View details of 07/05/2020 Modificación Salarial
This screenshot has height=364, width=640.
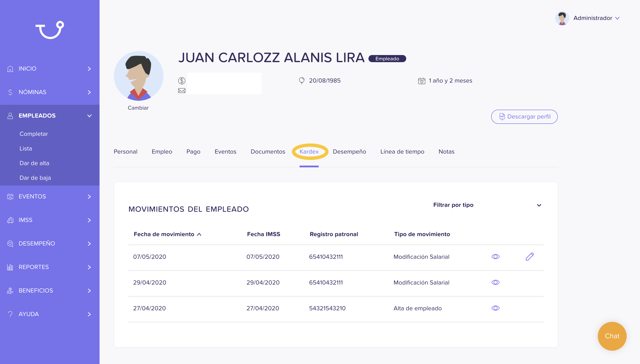coord(495,257)
